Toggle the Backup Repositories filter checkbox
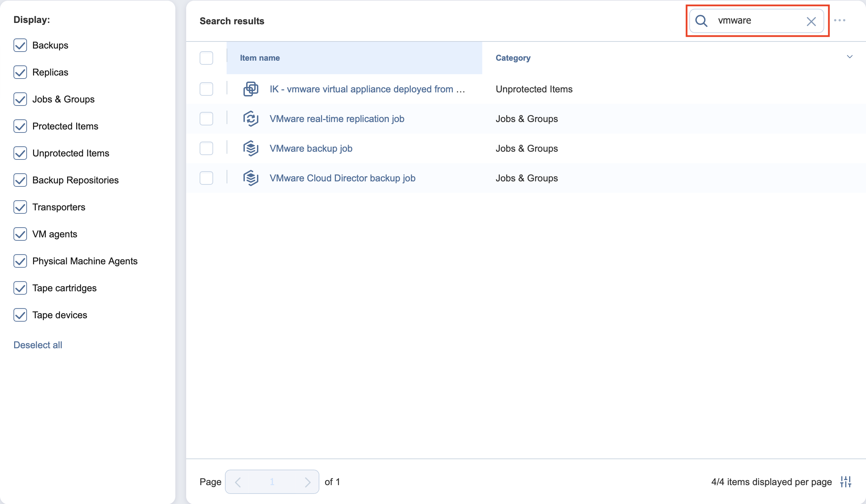866x504 pixels. tap(20, 180)
